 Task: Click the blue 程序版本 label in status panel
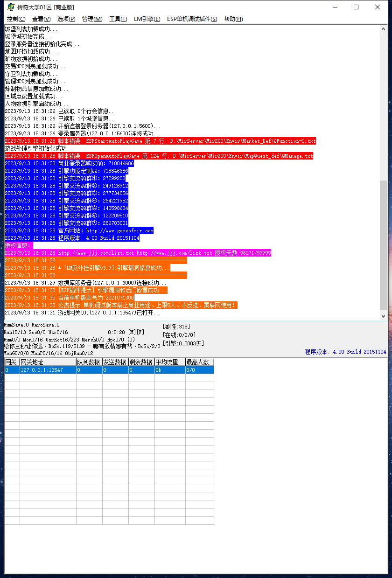pyautogui.click(x=346, y=352)
